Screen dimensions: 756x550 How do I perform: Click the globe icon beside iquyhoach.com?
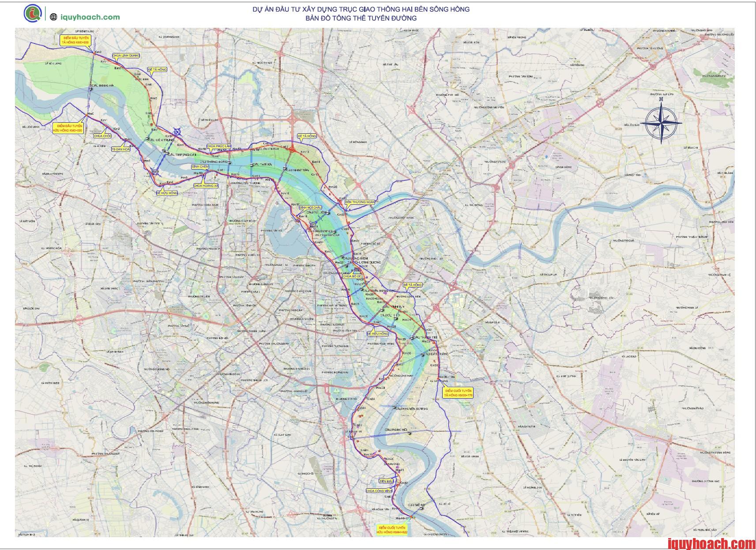(x=53, y=17)
